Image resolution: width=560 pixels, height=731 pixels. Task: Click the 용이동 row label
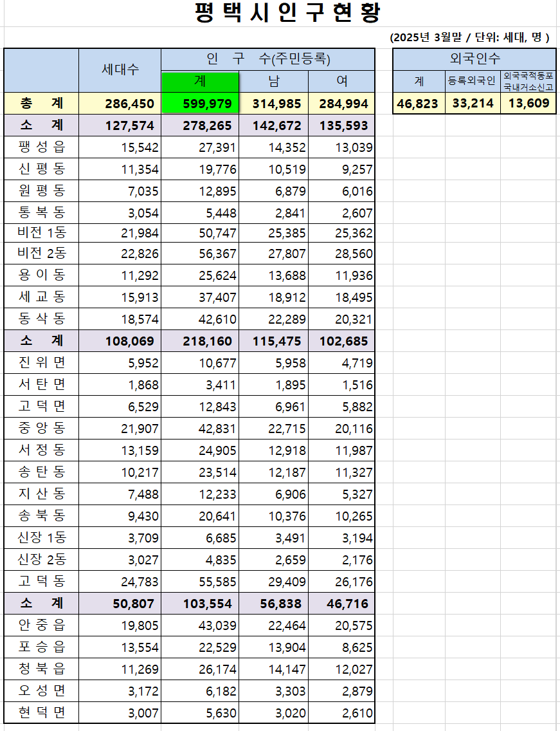41,275
